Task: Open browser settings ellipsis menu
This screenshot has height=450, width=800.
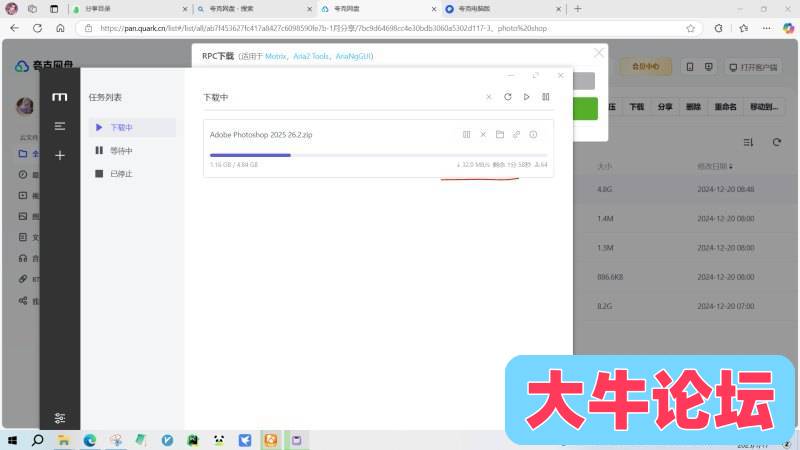Action: coord(766,28)
